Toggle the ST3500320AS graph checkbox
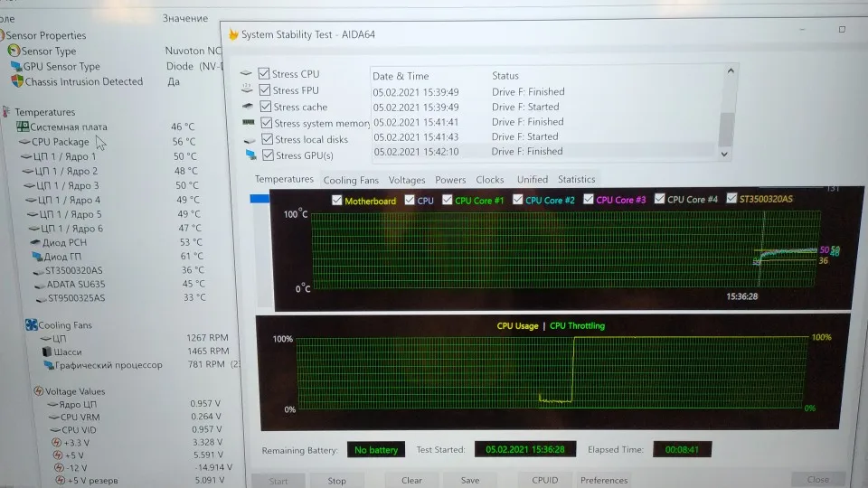The height and width of the screenshot is (488, 868). [731, 198]
